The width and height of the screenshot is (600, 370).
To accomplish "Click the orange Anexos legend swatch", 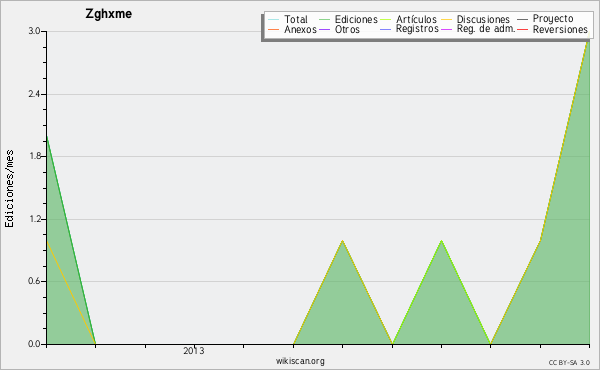I will point(274,30).
